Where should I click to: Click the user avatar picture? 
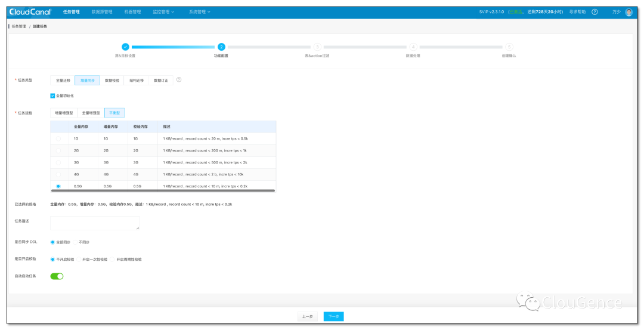628,12
